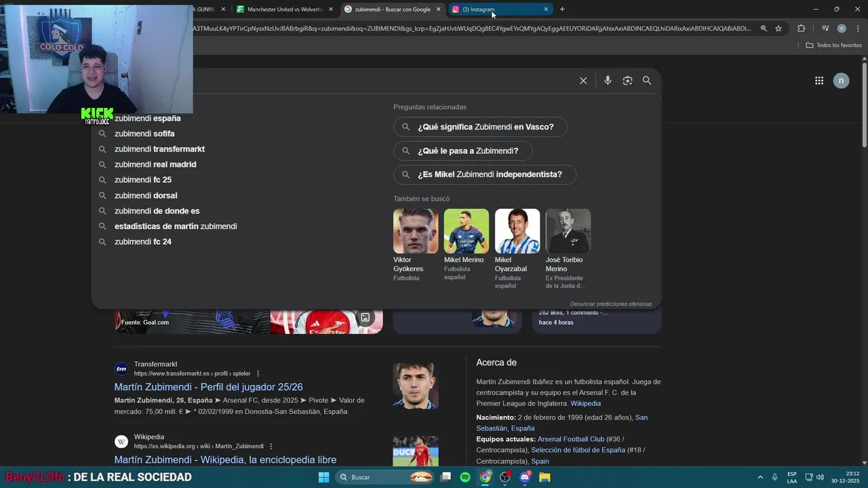This screenshot has height=488, width=868.
Task: Open Martín Zubimendi Transfermarkt profile result
Action: coord(208,387)
